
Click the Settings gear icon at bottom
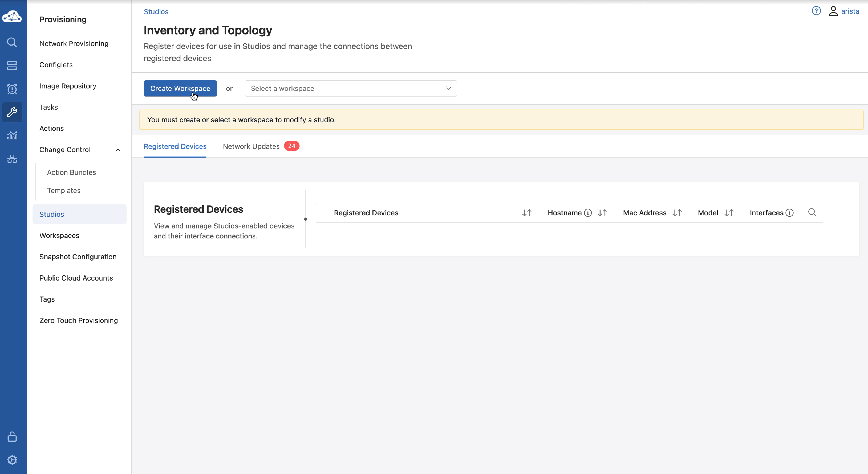point(12,460)
